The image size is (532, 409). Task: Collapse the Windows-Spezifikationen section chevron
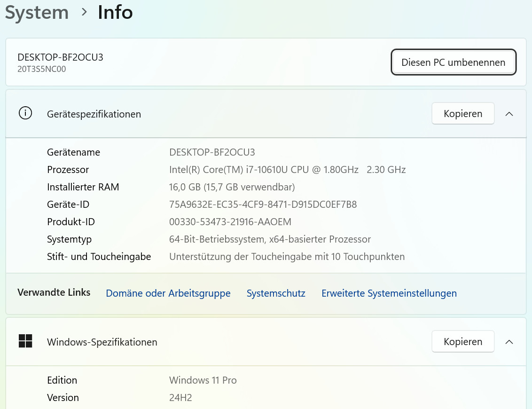coord(509,342)
